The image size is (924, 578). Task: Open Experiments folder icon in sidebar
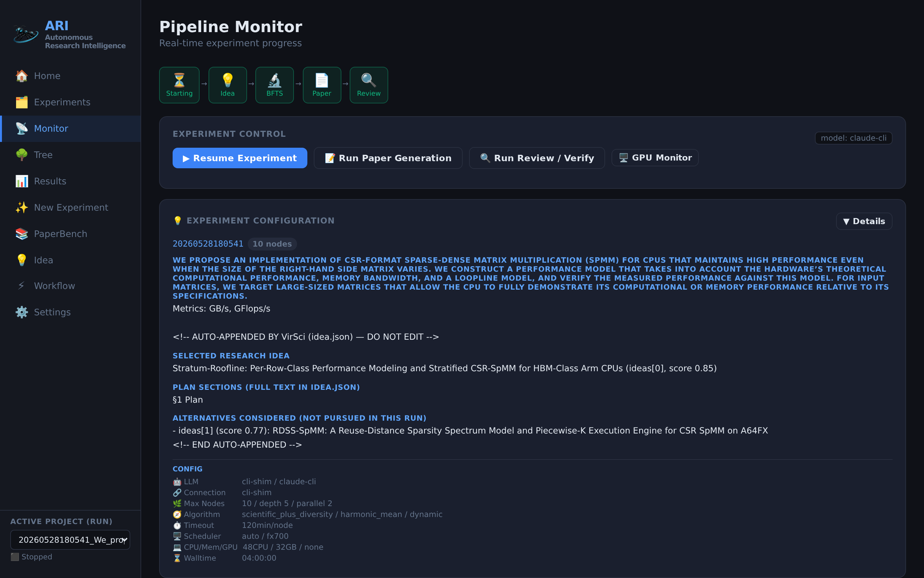click(x=22, y=102)
